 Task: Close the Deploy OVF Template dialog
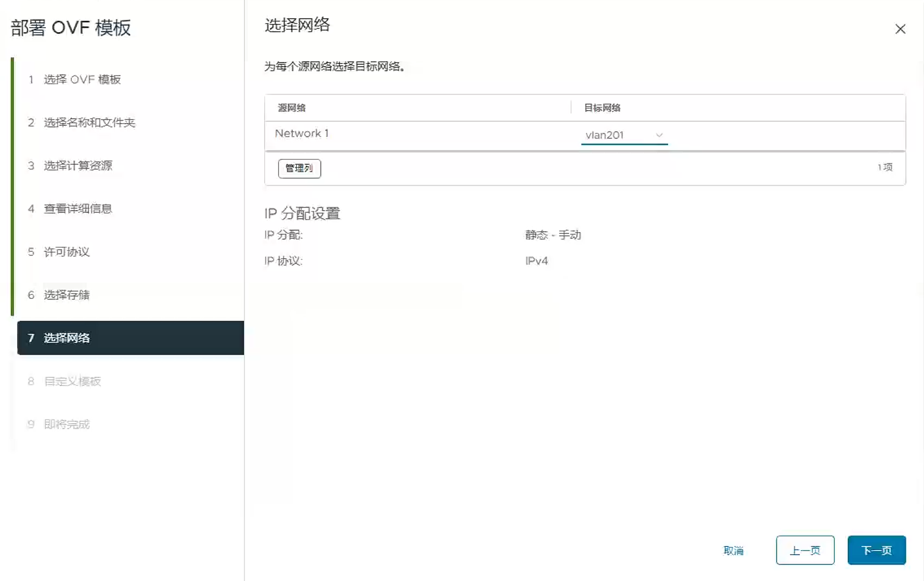click(900, 29)
